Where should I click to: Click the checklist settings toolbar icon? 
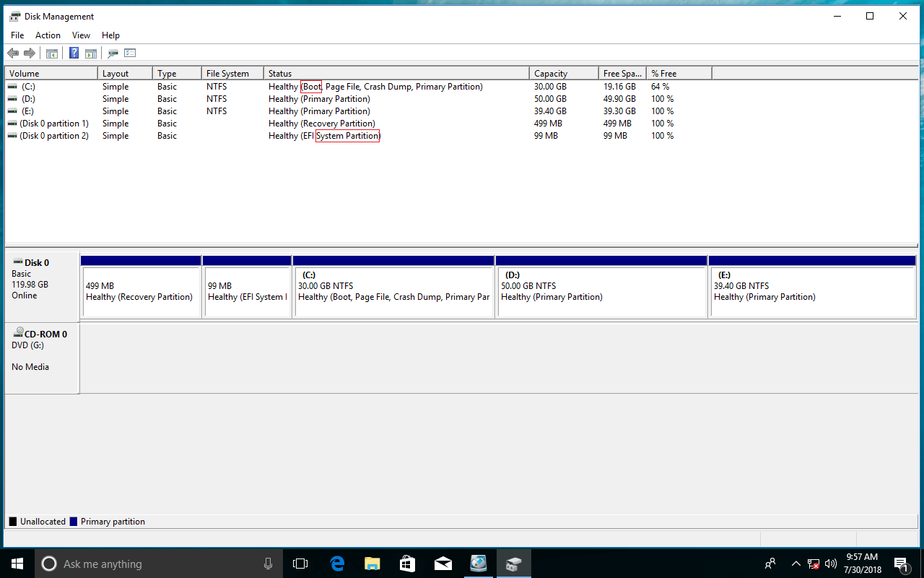point(130,53)
